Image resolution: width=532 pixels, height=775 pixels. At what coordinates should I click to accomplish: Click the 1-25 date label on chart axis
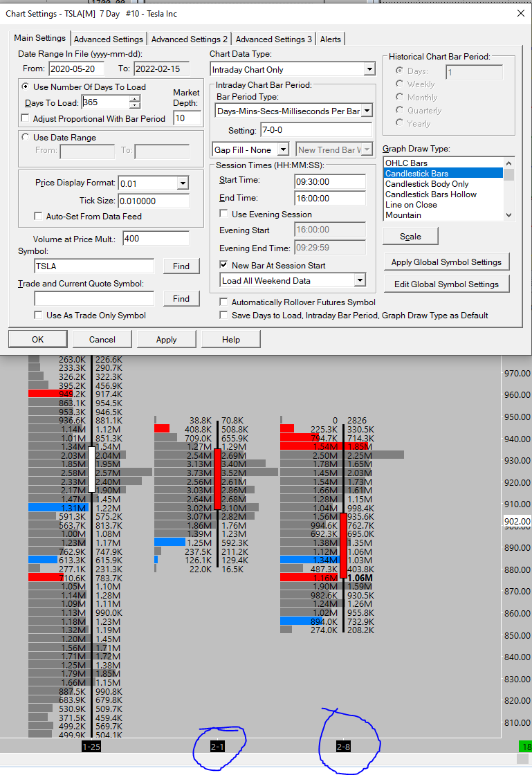[x=92, y=747]
